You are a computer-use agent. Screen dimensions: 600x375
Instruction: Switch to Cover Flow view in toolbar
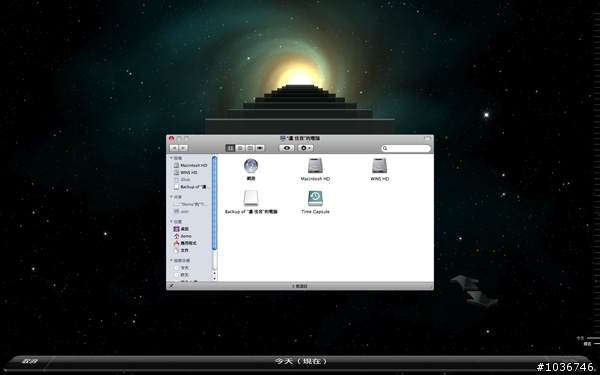[260, 148]
